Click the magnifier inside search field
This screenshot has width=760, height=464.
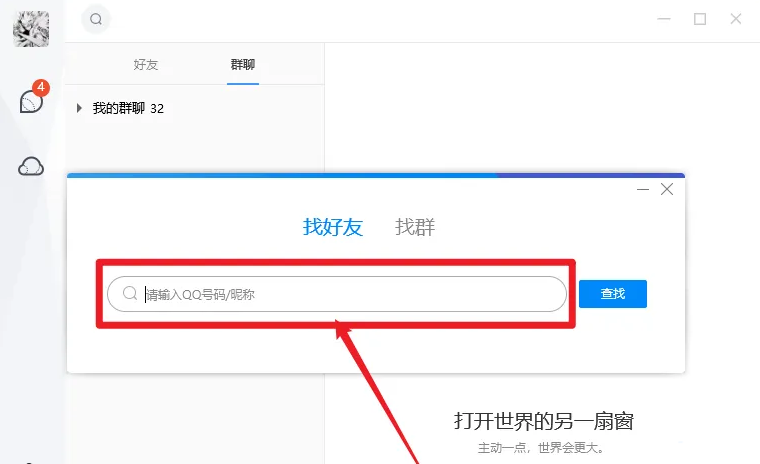click(130, 293)
